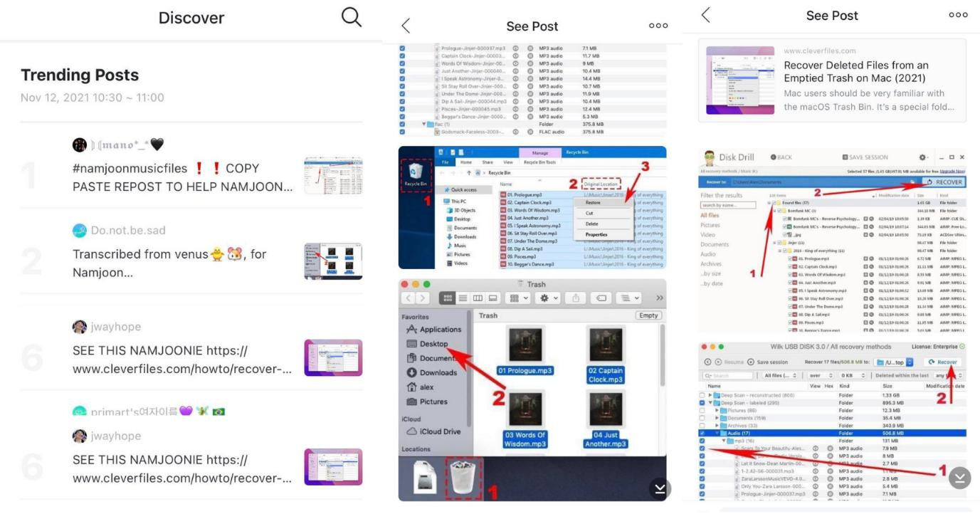
Task: Tap the Recycle Bin screenshot image
Action: click(x=532, y=207)
